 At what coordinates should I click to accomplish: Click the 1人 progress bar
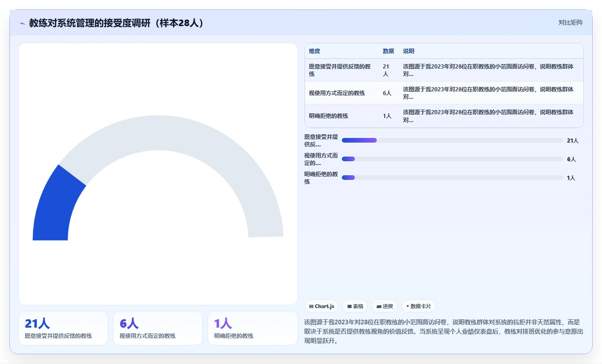pos(452,178)
